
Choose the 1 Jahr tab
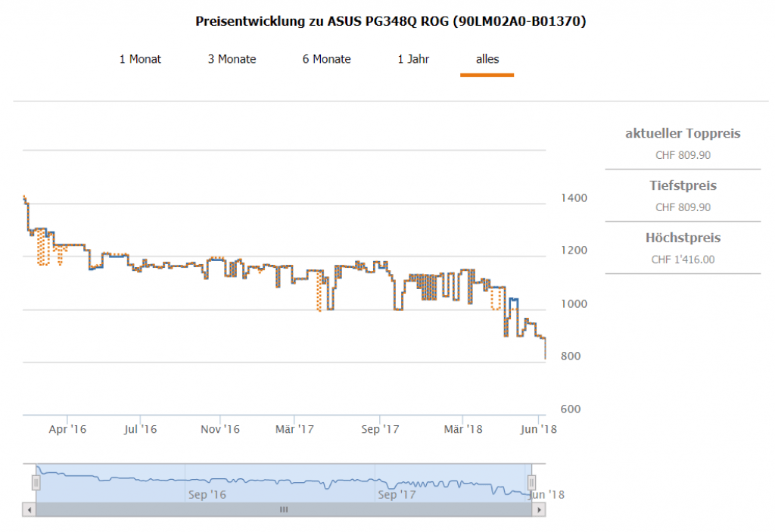point(413,59)
